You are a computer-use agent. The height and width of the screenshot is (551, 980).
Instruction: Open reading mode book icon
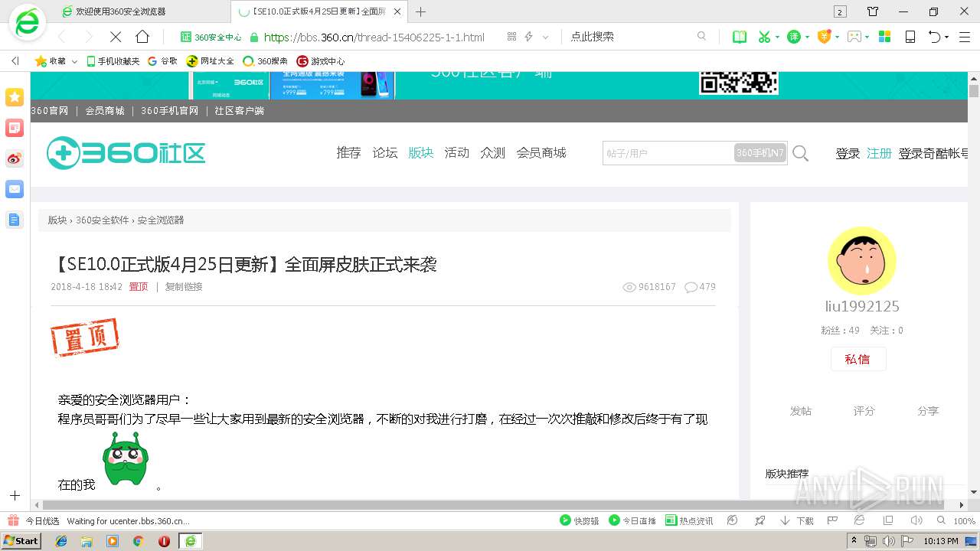740,37
